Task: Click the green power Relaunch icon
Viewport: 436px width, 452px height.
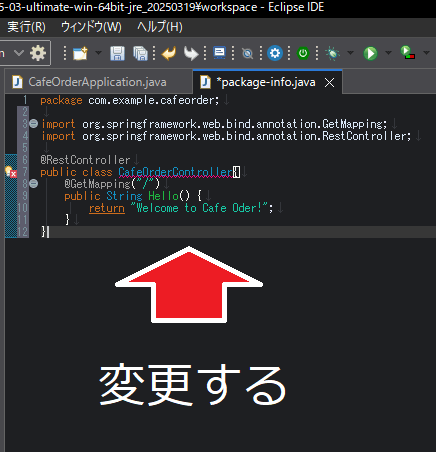Action: (303, 53)
